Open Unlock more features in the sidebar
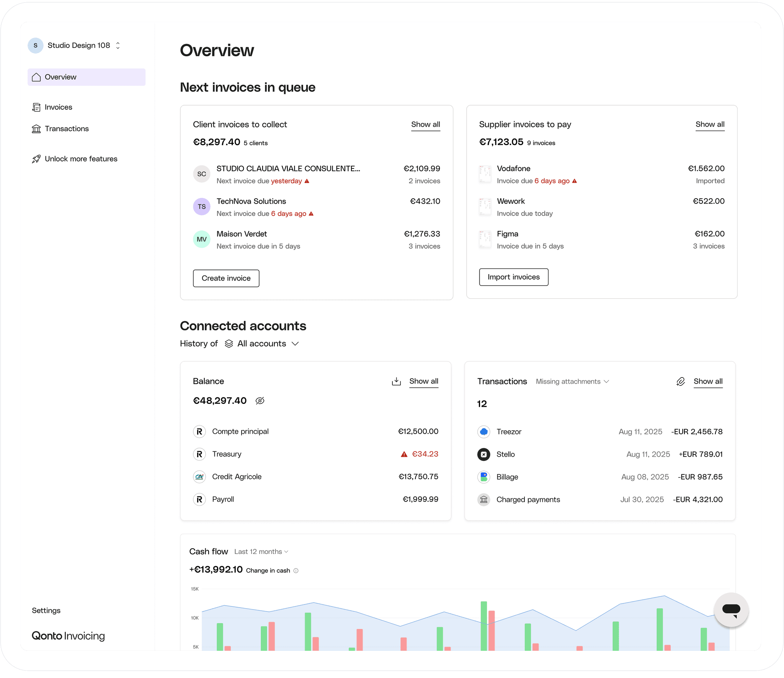 click(81, 159)
